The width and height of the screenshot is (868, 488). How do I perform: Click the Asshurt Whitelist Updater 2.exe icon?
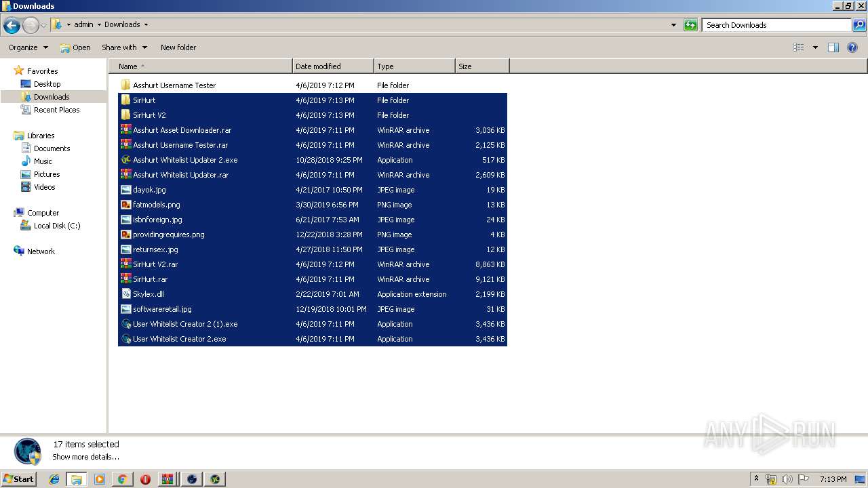point(125,160)
